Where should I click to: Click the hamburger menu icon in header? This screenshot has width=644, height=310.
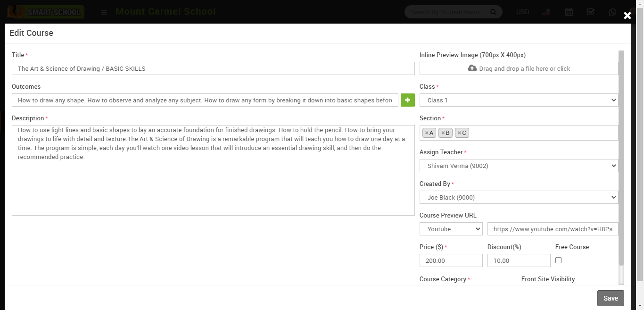click(x=104, y=12)
